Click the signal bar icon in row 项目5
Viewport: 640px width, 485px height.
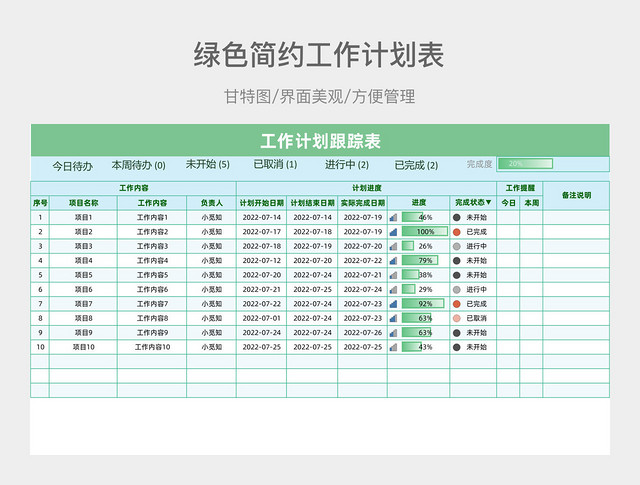click(393, 275)
